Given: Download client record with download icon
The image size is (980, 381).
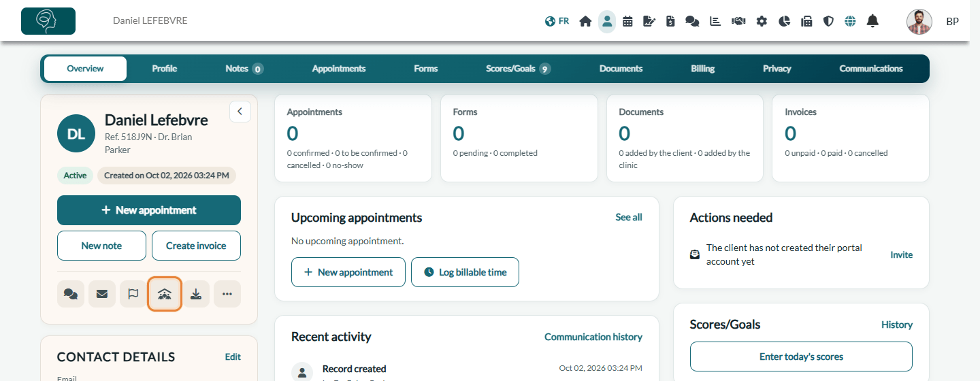Looking at the screenshot, I should (x=196, y=294).
